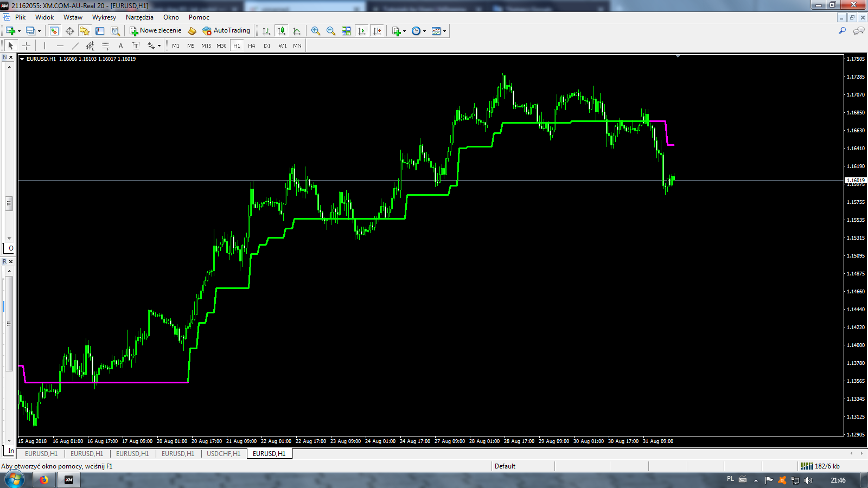Expand the indicators dropdown arrow

coord(404,31)
